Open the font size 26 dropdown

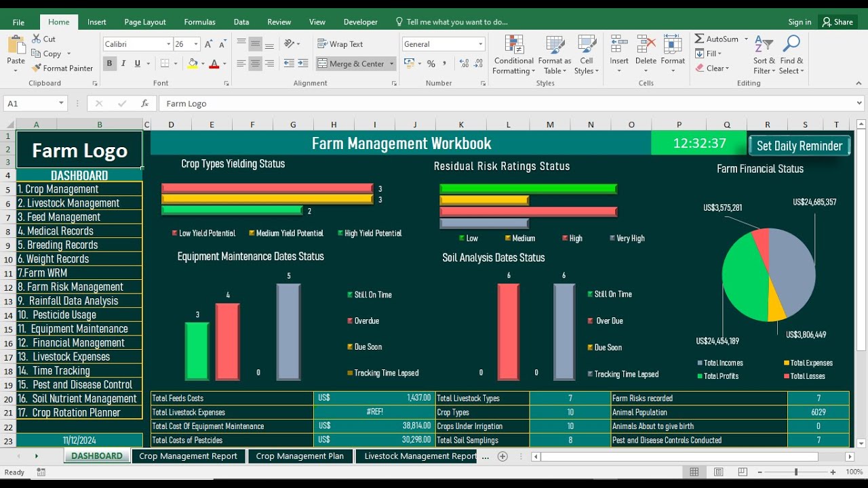click(x=196, y=44)
